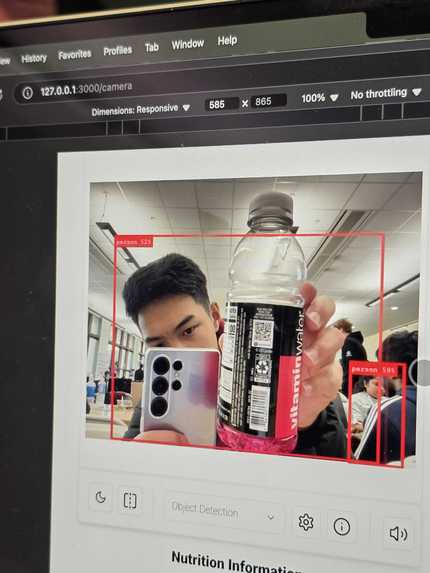Open the Profiles menu
The height and width of the screenshot is (573, 430).
click(x=118, y=51)
